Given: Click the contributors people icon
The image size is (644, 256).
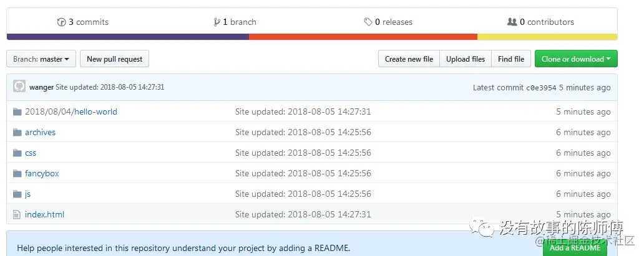Looking at the screenshot, I should pos(512,22).
